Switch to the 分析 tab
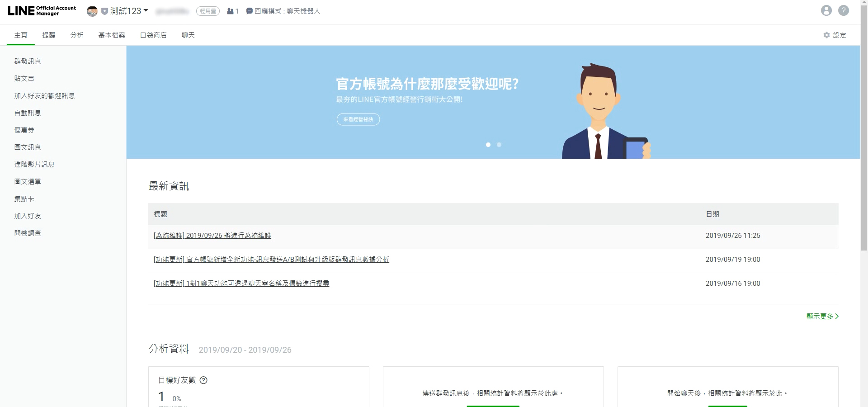868x407 pixels. (77, 35)
